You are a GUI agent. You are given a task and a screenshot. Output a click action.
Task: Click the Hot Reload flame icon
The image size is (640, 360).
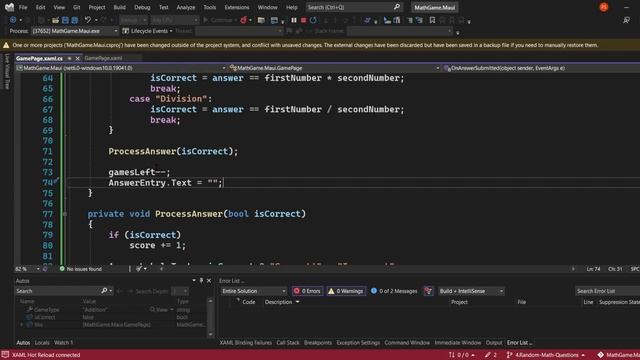244,20
